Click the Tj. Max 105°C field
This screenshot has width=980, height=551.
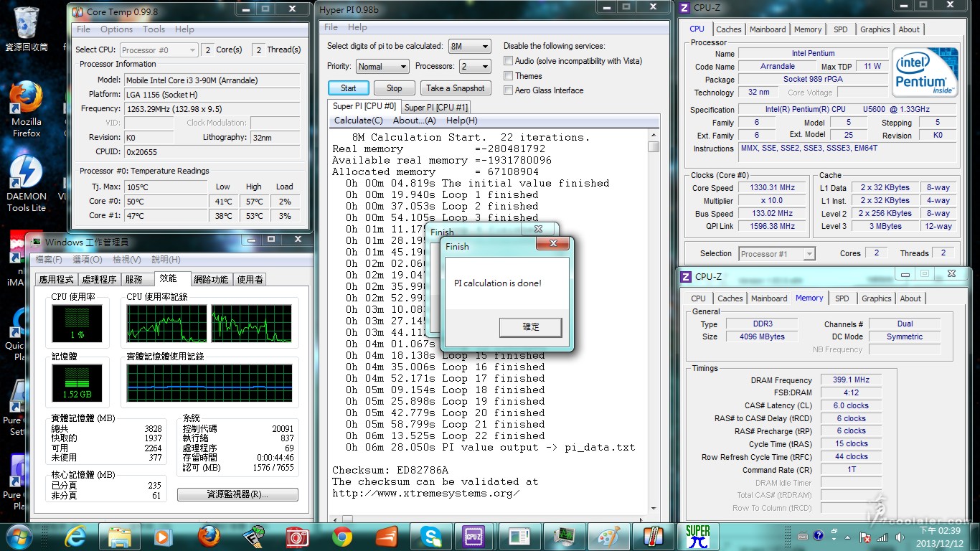click(x=166, y=187)
